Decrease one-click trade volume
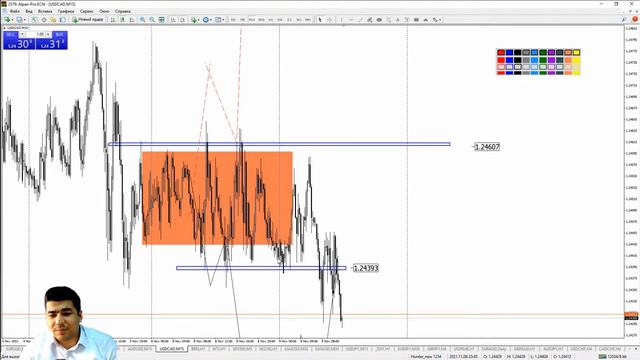 coord(22,34)
